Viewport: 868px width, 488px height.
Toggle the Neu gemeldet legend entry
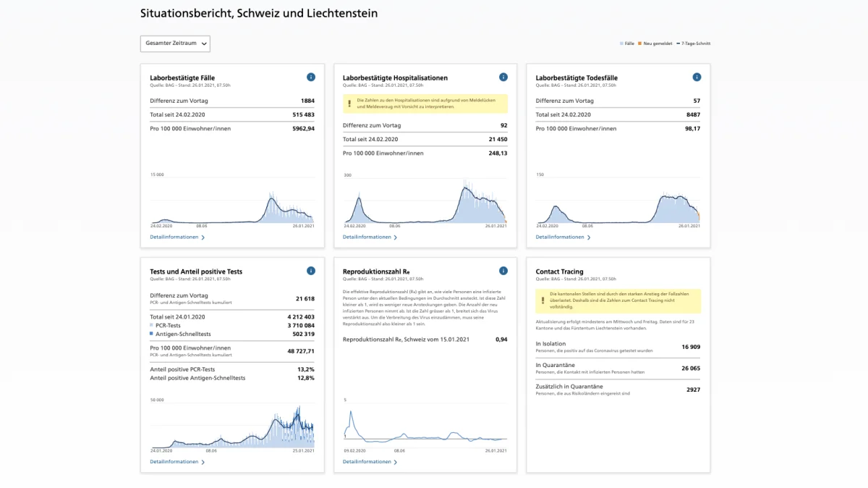tap(654, 43)
